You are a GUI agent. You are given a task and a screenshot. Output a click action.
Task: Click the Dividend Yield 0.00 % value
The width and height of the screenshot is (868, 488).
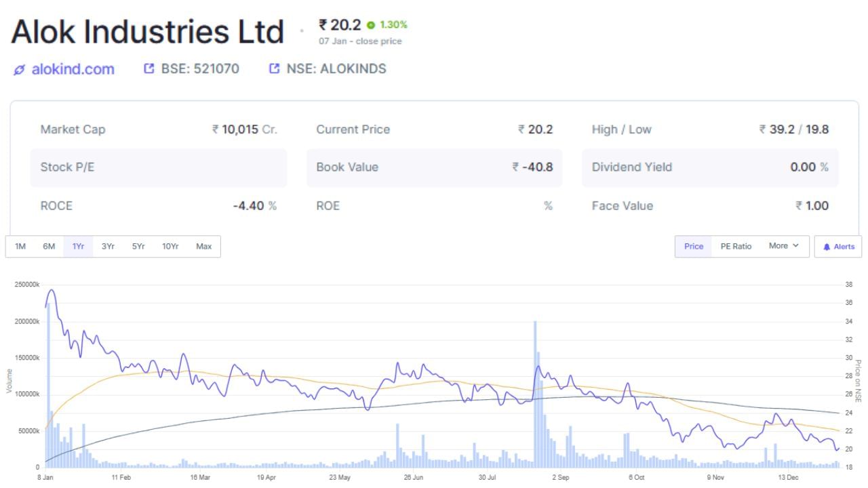[810, 167]
